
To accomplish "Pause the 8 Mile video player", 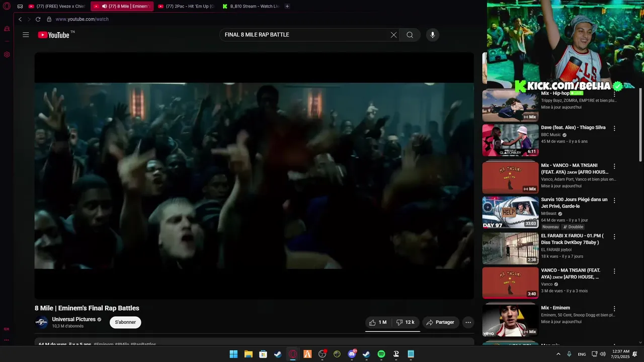I will [x=254, y=175].
